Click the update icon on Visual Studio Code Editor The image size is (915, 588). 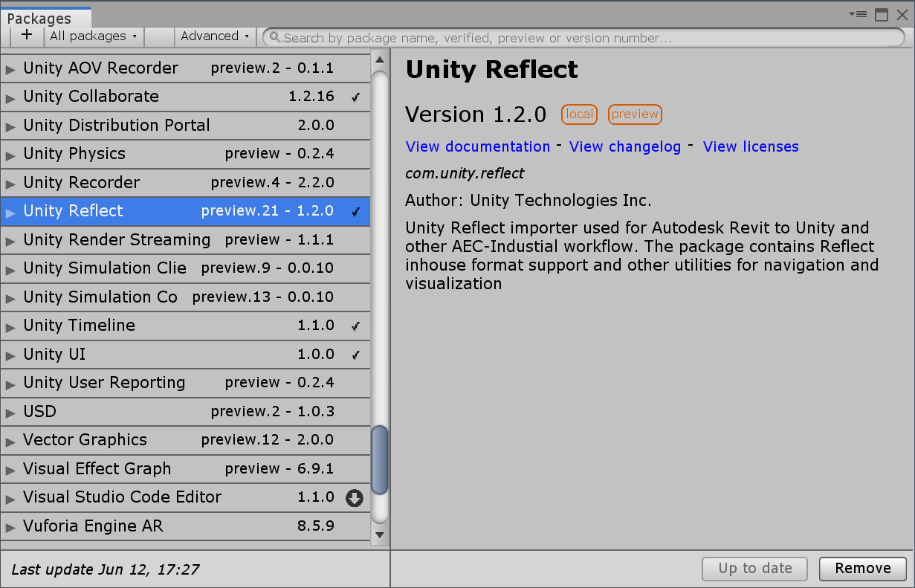coord(354,498)
